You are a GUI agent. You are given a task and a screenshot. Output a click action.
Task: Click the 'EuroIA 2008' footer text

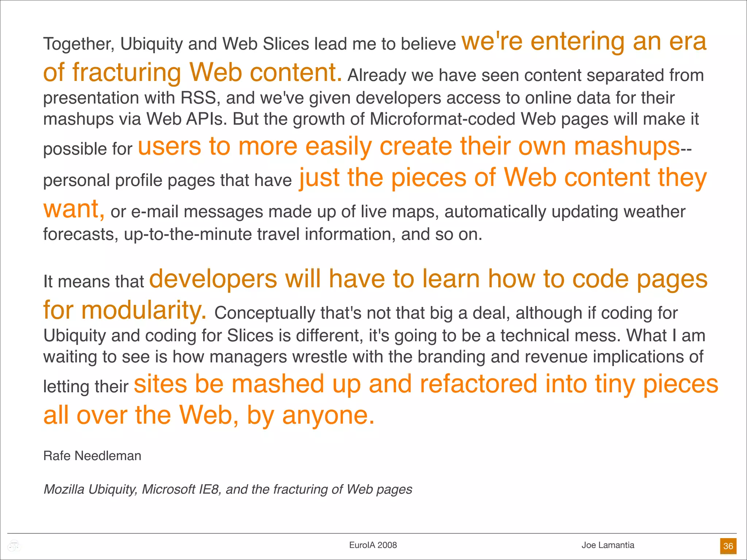[x=373, y=545]
